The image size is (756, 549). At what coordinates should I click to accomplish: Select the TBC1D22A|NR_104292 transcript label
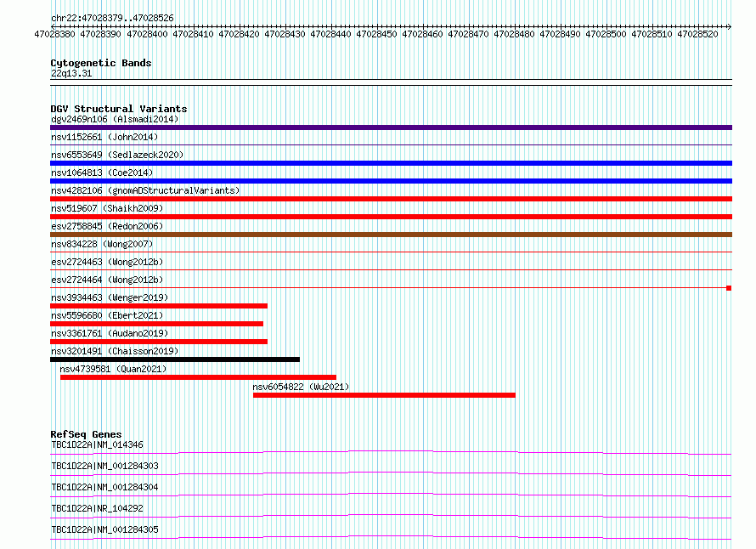[97, 508]
